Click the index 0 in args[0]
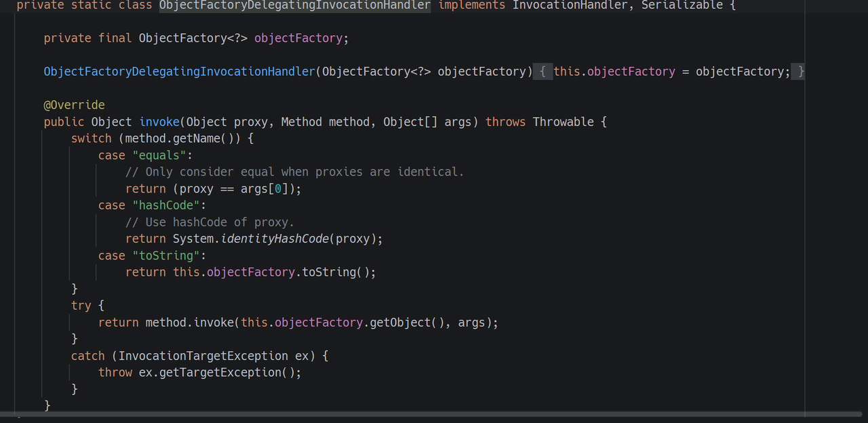This screenshot has width=868, height=423. [x=278, y=189]
